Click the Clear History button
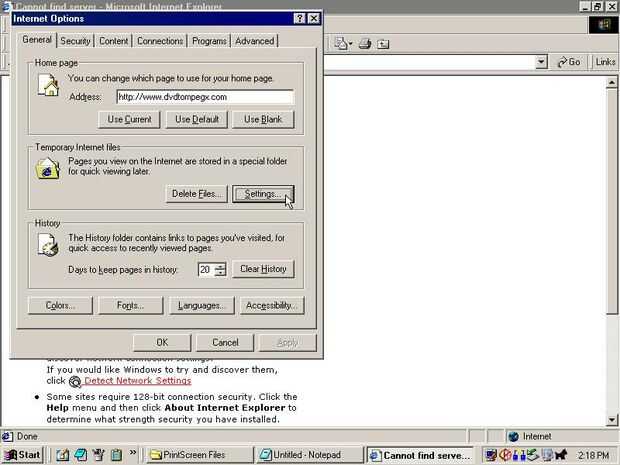The height and width of the screenshot is (465, 620). pyautogui.click(x=263, y=269)
